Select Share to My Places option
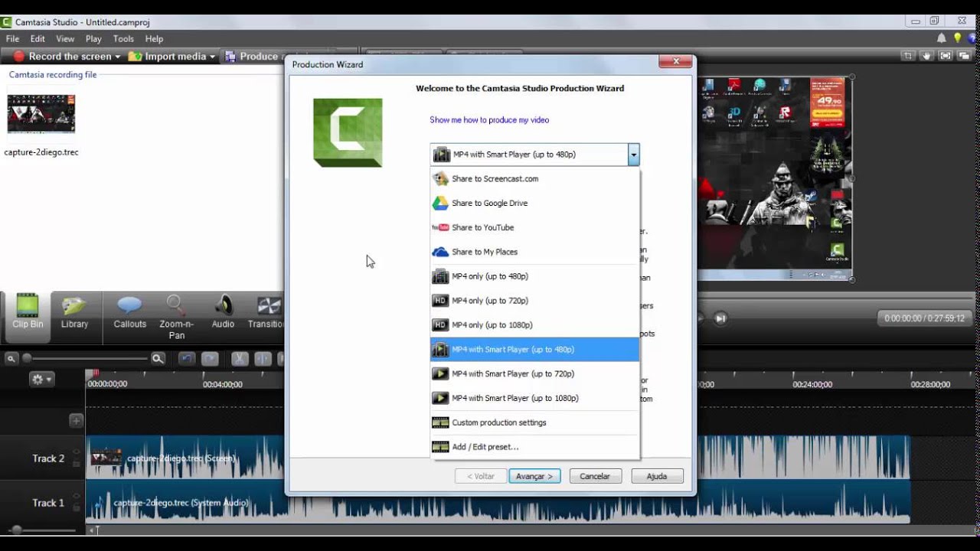The width and height of the screenshot is (980, 551). point(534,252)
